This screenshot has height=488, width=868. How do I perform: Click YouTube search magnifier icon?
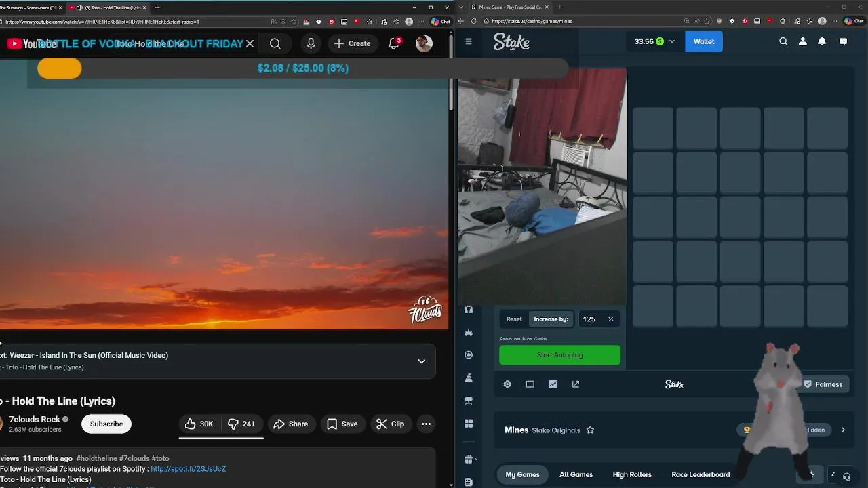click(x=275, y=43)
